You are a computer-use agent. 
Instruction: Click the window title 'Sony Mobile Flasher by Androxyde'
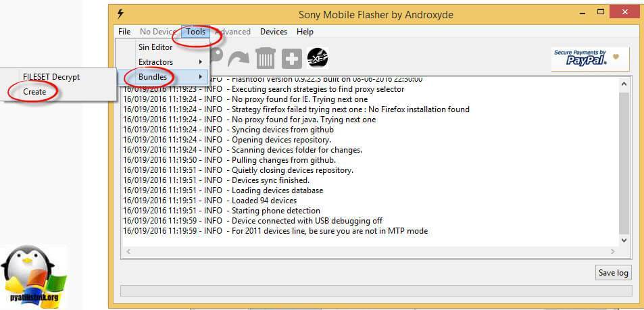376,15
